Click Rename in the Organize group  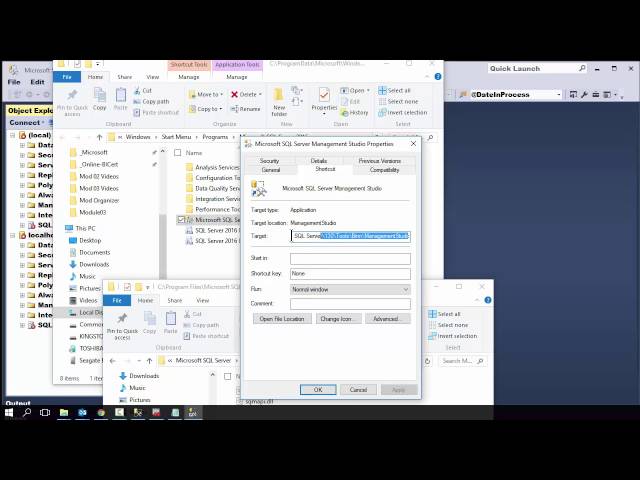point(245,109)
